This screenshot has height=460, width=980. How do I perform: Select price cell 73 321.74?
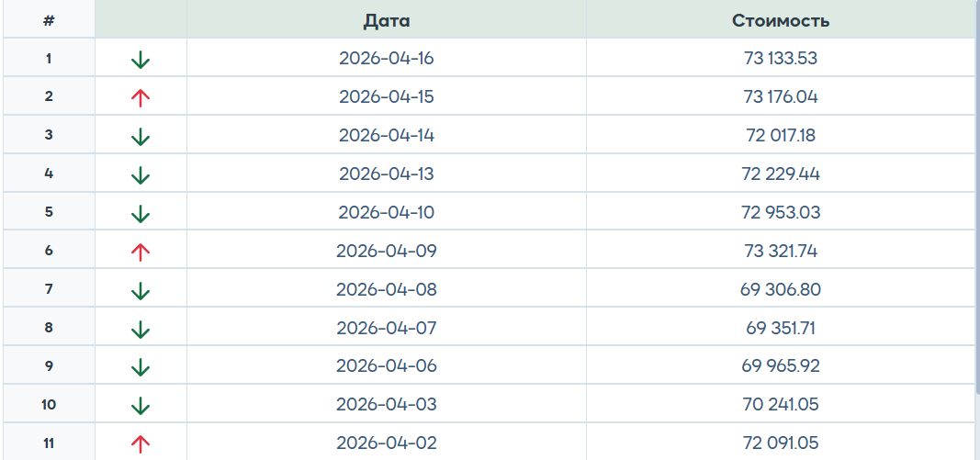(781, 251)
